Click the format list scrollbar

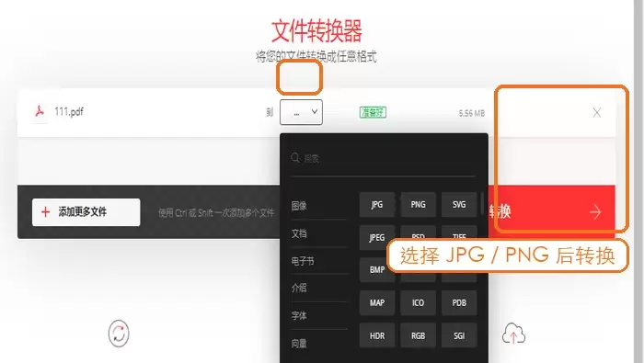[x=483, y=204]
